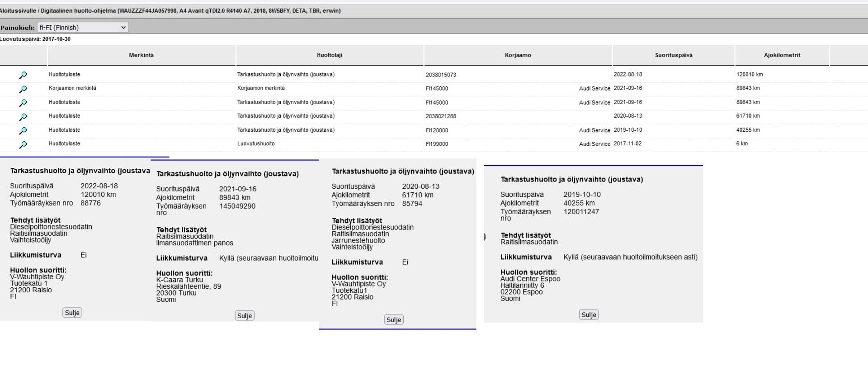Select workshop number 2038015073 cell
This screenshot has height=367, width=868.
pos(441,75)
